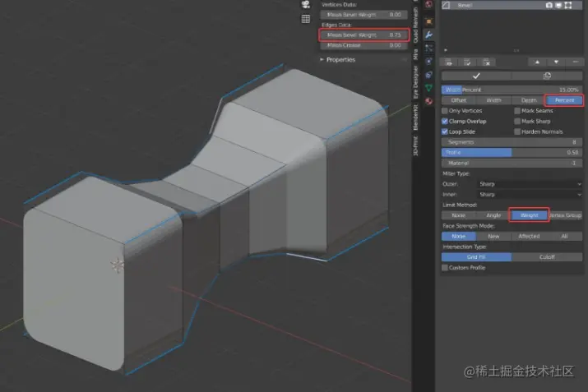Open Outer miter type dropdown

[530, 184]
